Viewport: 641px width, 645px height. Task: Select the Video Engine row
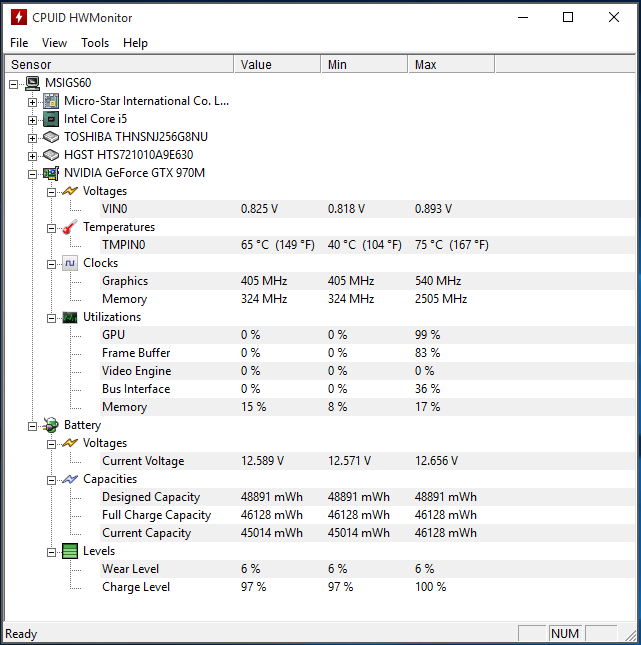point(367,371)
